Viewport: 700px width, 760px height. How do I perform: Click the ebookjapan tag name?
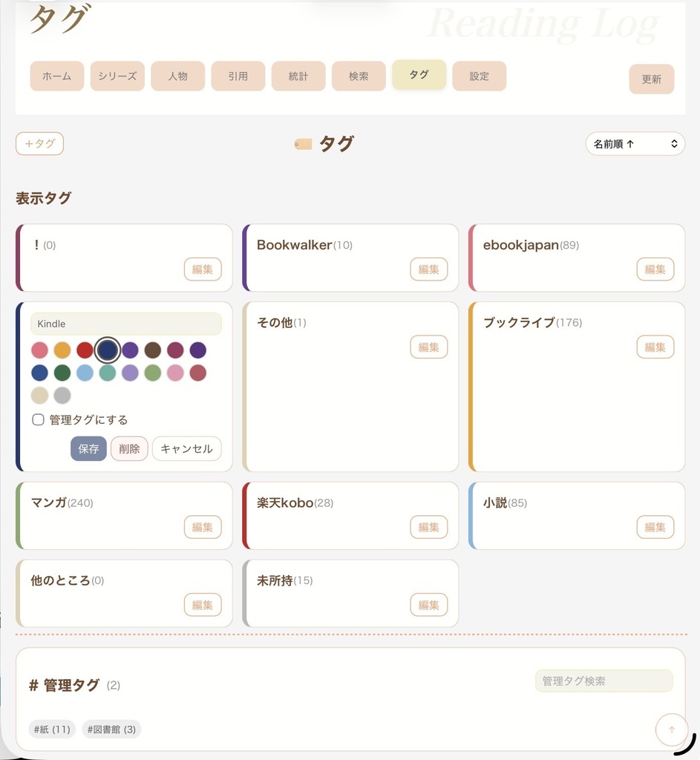(x=520, y=245)
